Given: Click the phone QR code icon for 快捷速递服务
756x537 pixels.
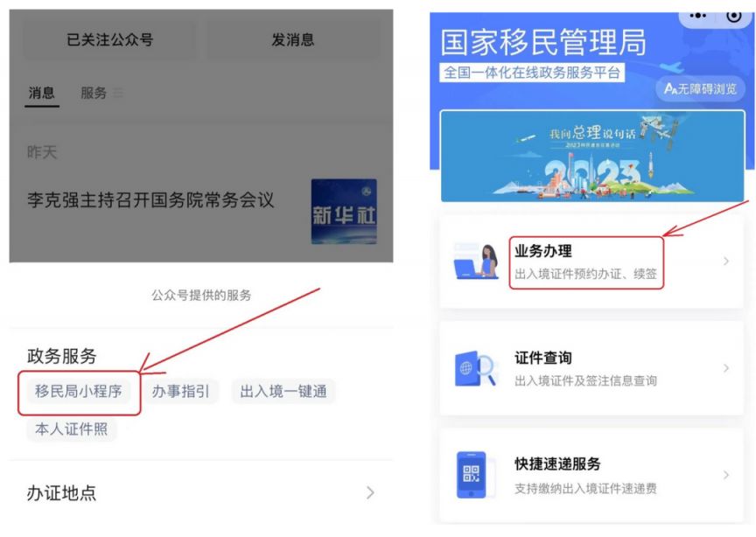Looking at the screenshot, I should coord(472,475).
